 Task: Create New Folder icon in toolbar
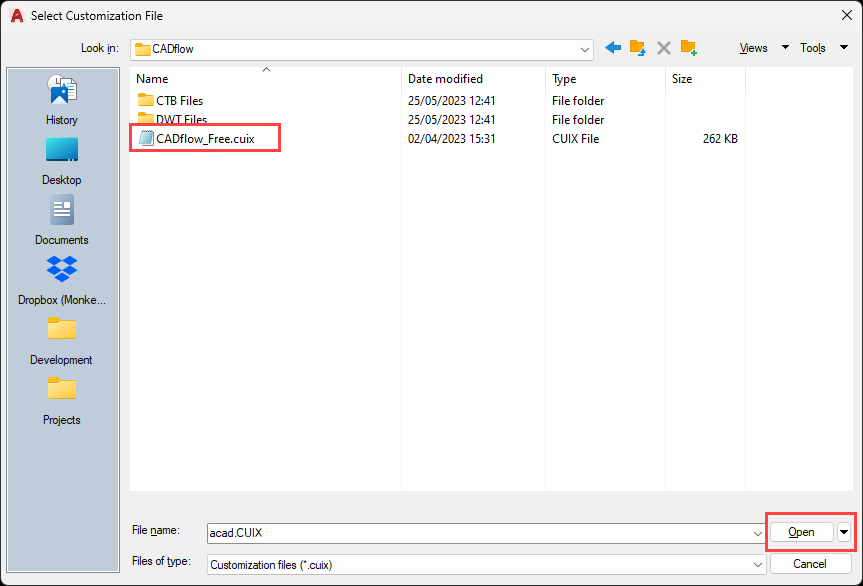(x=689, y=48)
